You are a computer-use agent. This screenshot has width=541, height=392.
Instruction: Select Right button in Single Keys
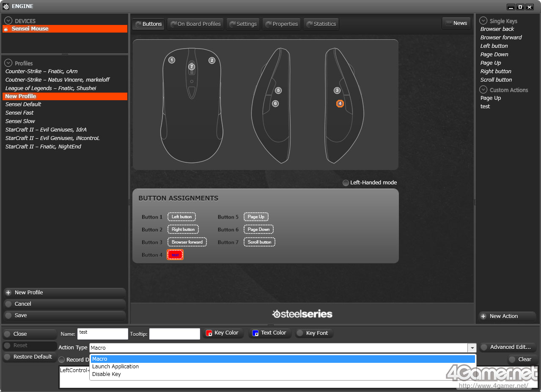pyautogui.click(x=496, y=71)
